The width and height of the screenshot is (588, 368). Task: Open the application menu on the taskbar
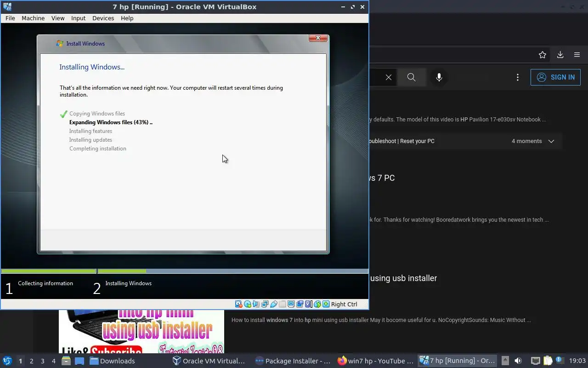click(x=7, y=361)
